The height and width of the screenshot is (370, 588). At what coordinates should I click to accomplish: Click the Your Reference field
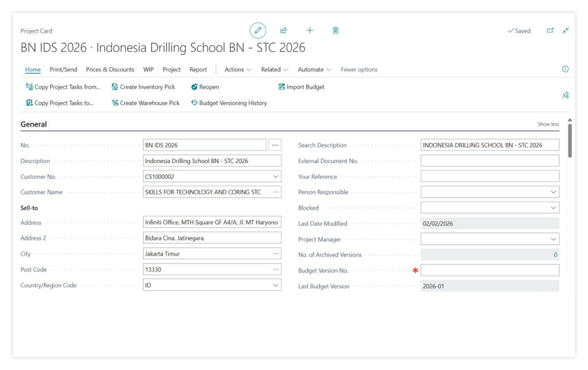coord(490,176)
